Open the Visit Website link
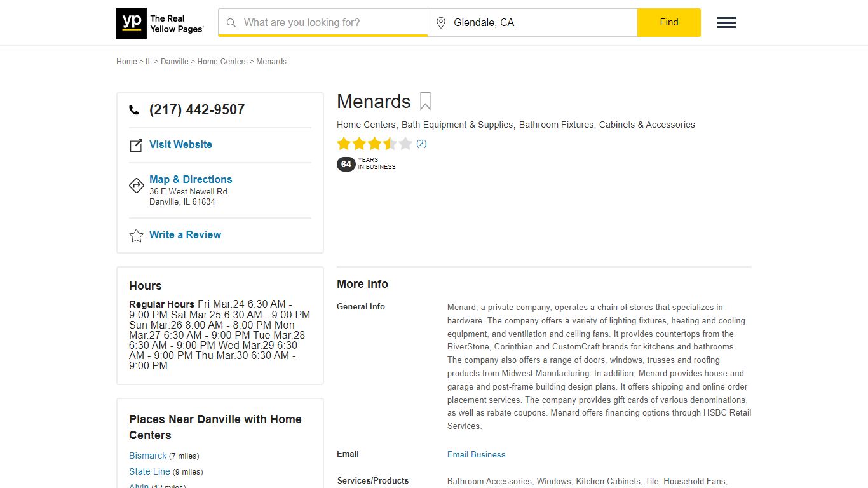Viewport: 868px width, 488px height. pos(180,145)
